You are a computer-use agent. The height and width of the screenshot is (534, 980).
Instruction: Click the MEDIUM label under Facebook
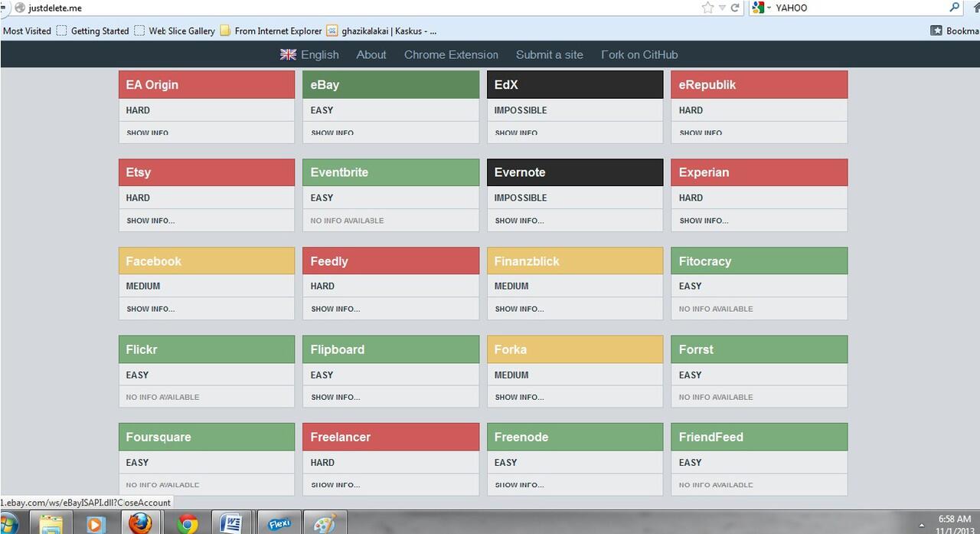[x=143, y=286]
